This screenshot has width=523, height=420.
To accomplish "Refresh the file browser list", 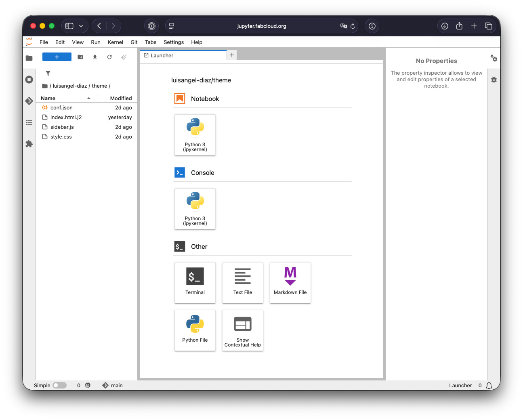I will point(109,57).
